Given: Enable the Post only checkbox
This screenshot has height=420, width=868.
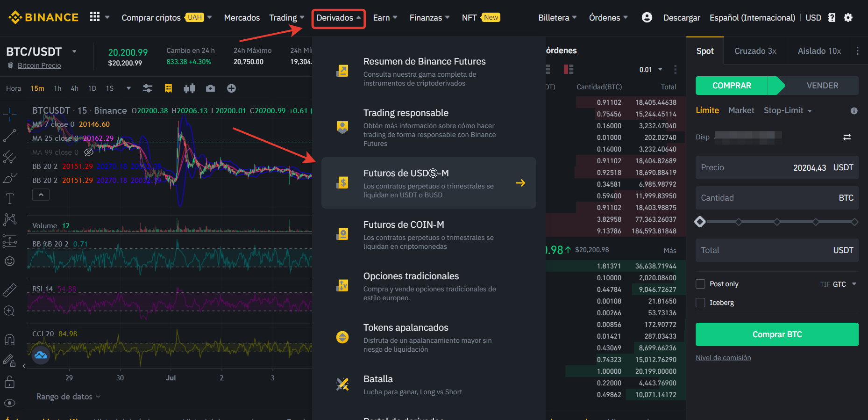Looking at the screenshot, I should pos(700,284).
